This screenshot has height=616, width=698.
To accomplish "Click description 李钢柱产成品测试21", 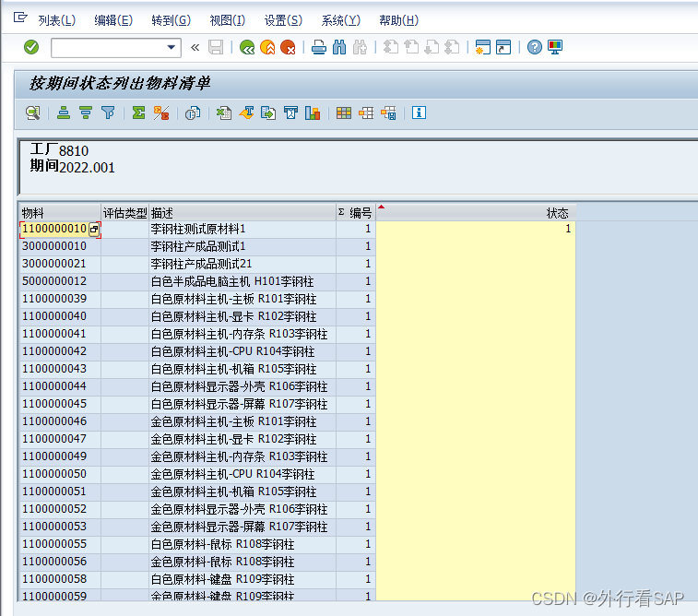I will point(201,264).
